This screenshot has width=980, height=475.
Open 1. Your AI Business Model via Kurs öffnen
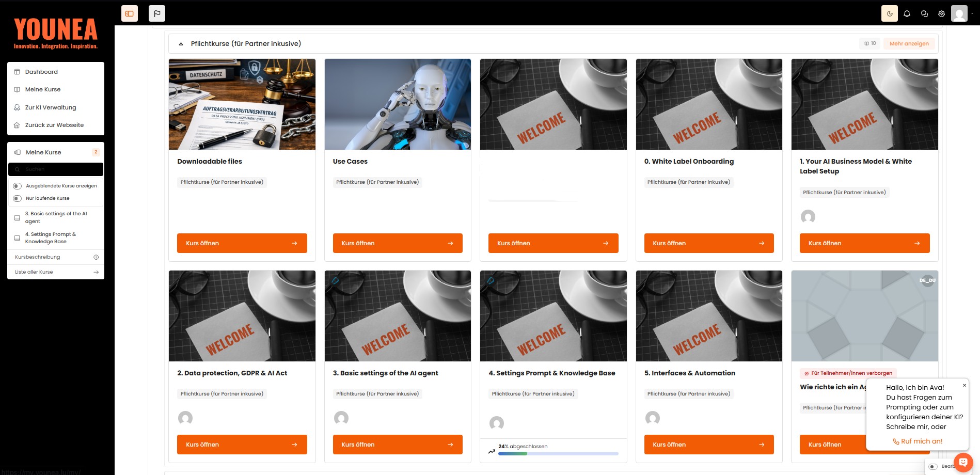coord(865,243)
